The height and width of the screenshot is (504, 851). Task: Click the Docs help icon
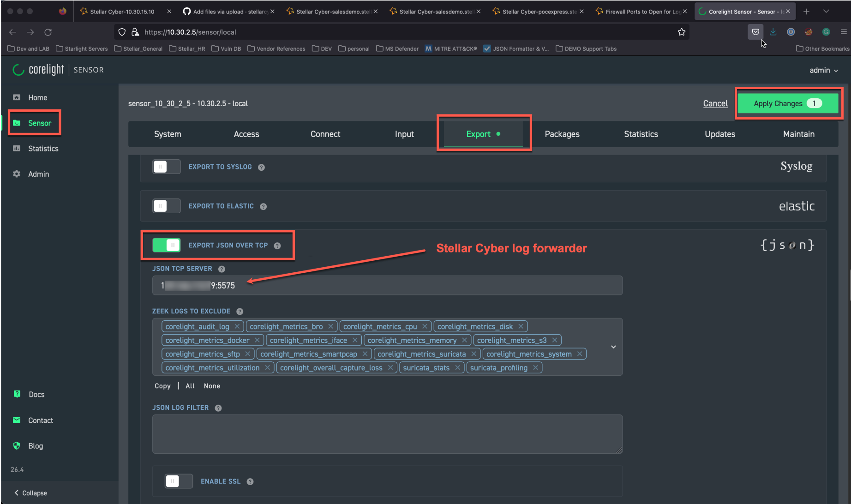(x=17, y=394)
